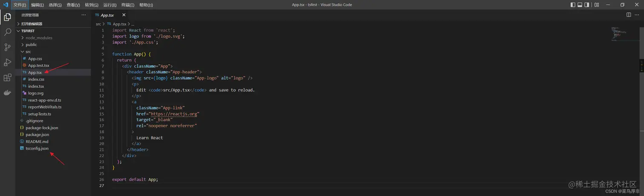Viewport: 644px width, 196px height.
Task: Open explorer panel more actions (three dots)
Action: coord(83,15)
